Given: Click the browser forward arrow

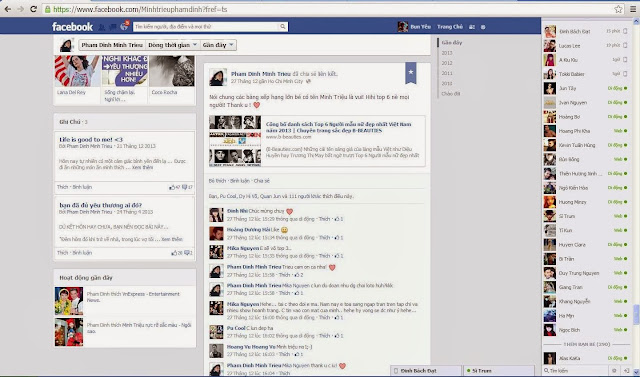Looking at the screenshot, I should pyautogui.click(x=20, y=9).
